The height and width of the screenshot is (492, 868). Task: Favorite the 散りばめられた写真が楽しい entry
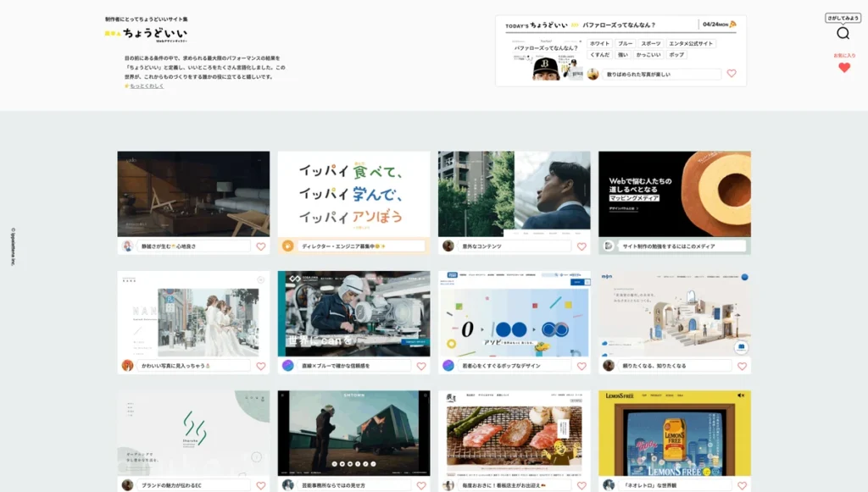[732, 74]
